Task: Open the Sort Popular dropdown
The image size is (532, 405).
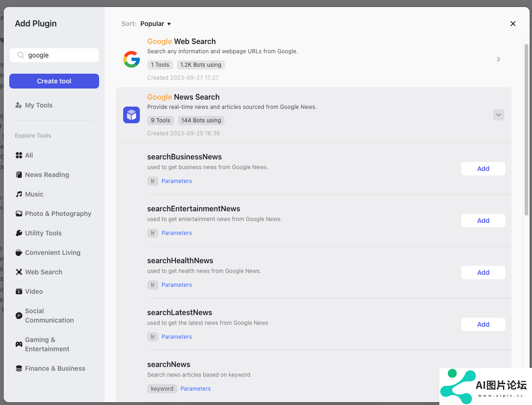Action: tap(156, 24)
